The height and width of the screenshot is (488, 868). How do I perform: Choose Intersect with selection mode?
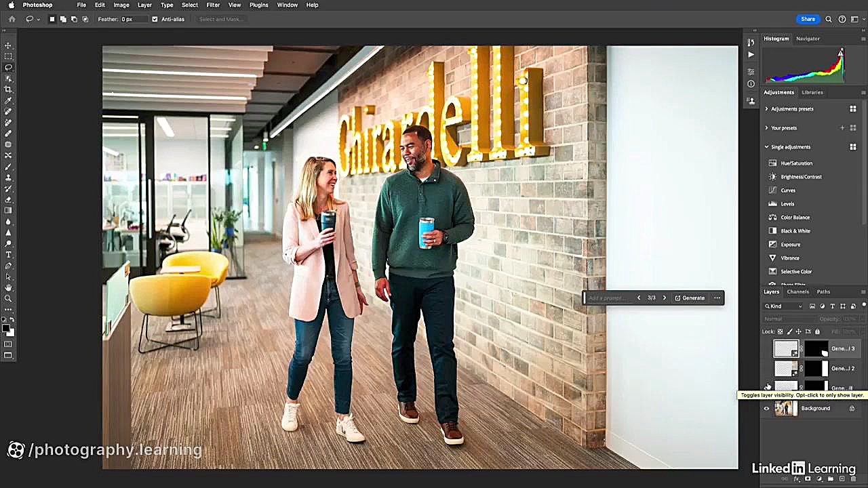coord(85,19)
